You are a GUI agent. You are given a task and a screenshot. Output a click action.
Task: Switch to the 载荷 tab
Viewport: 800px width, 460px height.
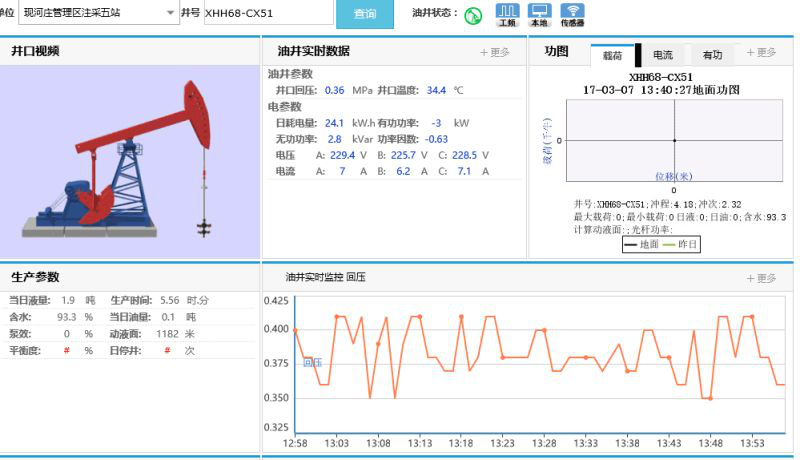click(x=612, y=55)
